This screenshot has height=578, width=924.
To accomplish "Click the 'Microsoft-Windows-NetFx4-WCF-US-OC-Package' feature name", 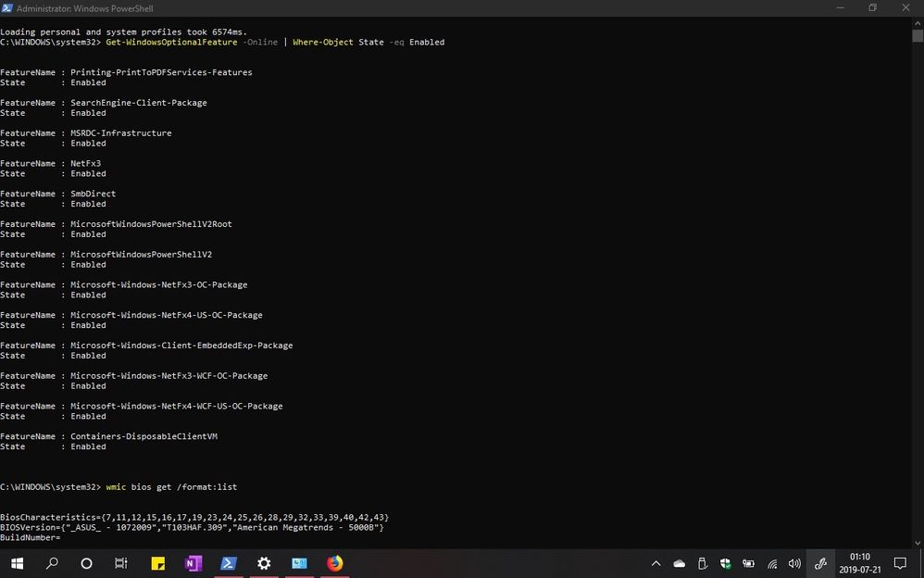I will 177,407.
